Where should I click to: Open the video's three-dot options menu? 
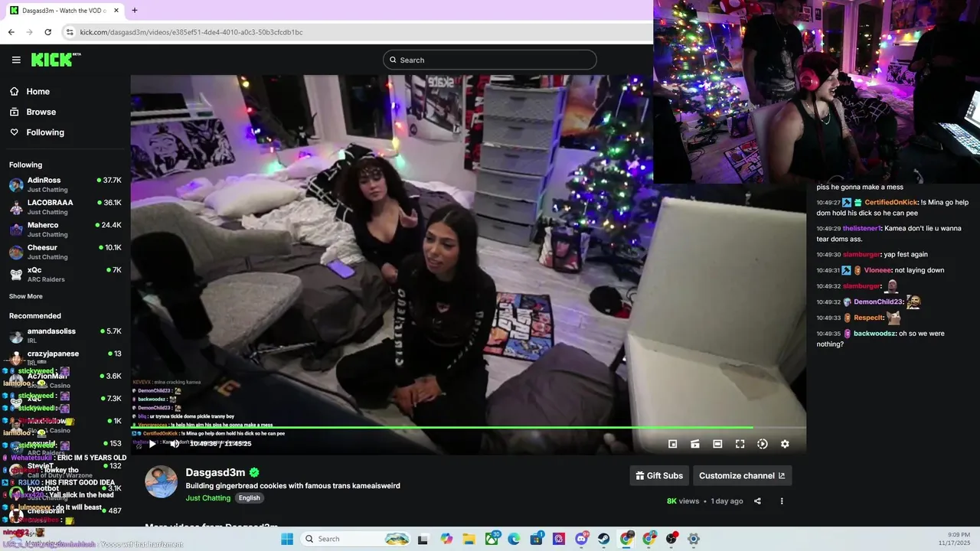(782, 501)
